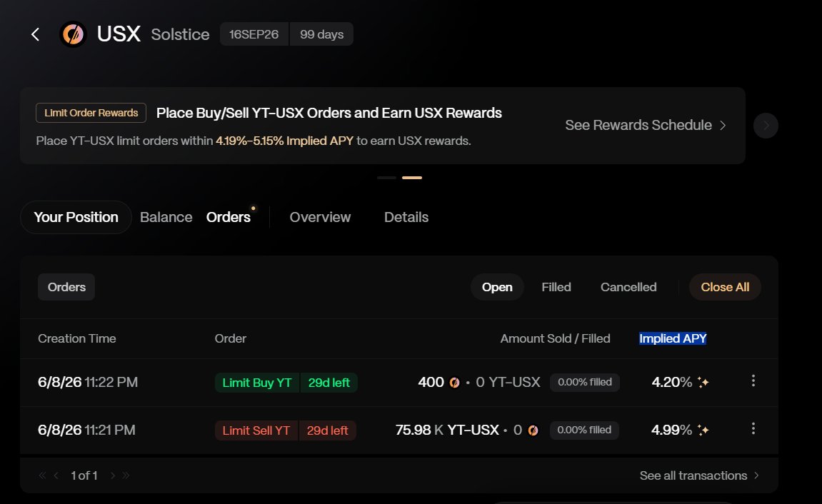Go to next page of orders

[x=112, y=475]
